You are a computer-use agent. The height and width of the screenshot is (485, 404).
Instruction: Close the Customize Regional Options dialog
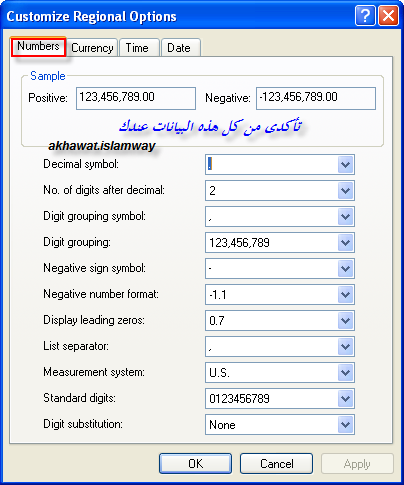pos(389,15)
